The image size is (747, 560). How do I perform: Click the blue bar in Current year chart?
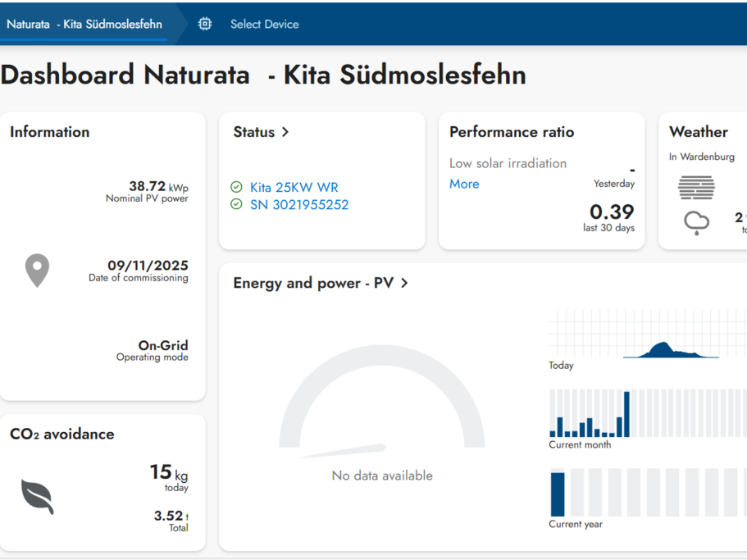pos(558,494)
